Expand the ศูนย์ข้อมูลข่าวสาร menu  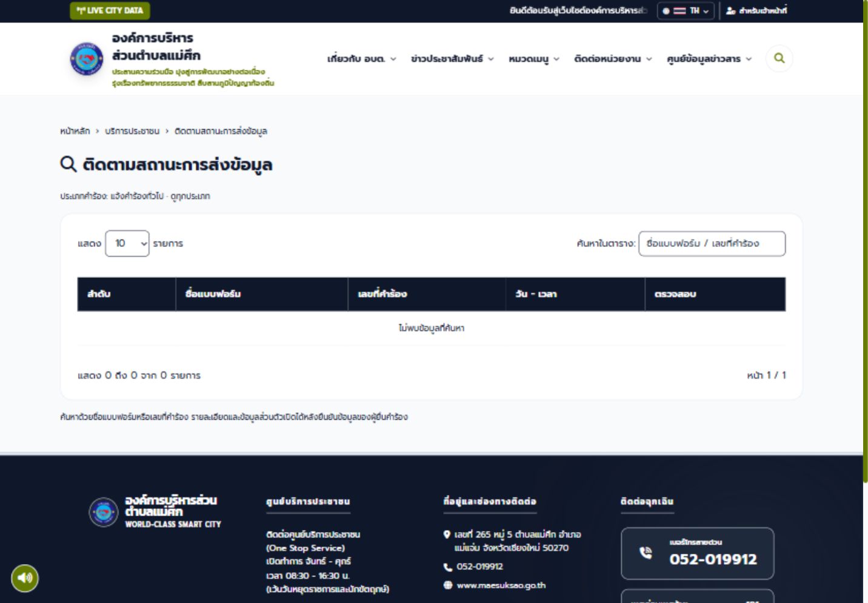(709, 59)
